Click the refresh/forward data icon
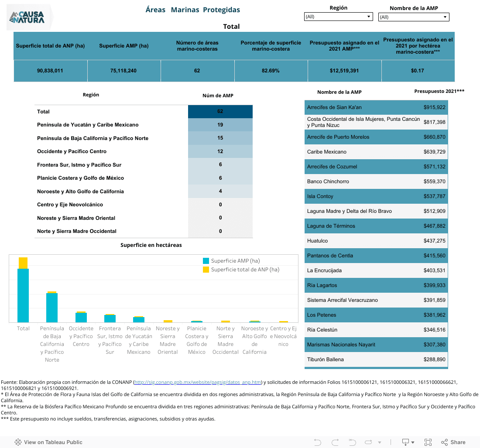Viewport: 480px width, 448px height. pos(368,442)
